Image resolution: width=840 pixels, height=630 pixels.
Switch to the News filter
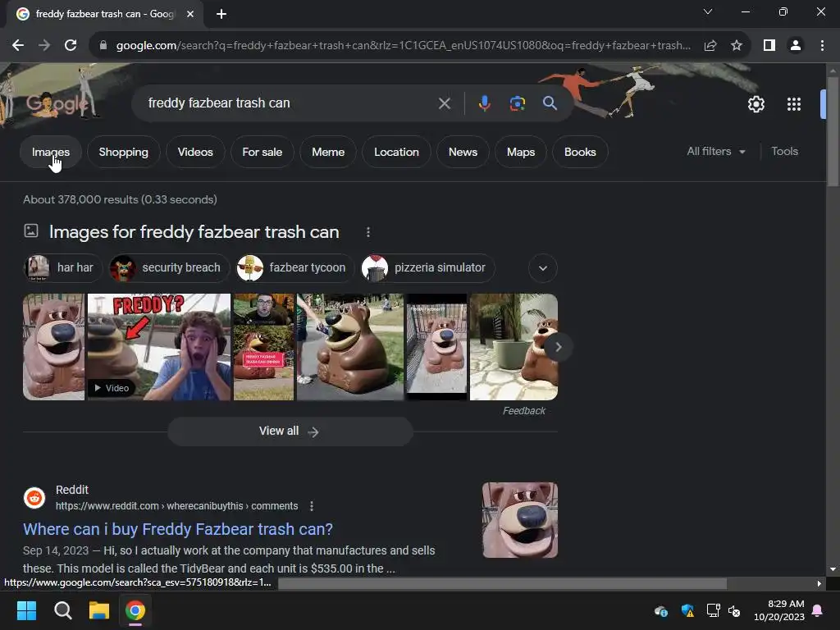(463, 152)
